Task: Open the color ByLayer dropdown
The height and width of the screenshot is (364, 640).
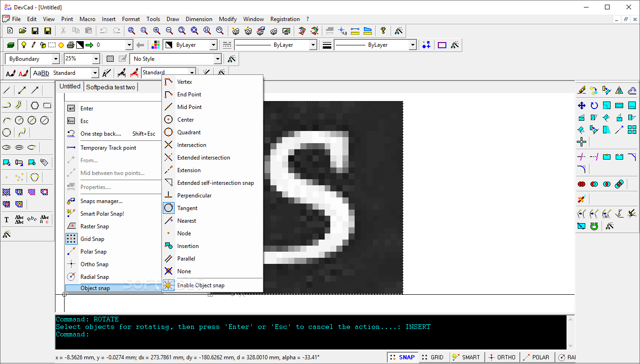Action: point(213,45)
